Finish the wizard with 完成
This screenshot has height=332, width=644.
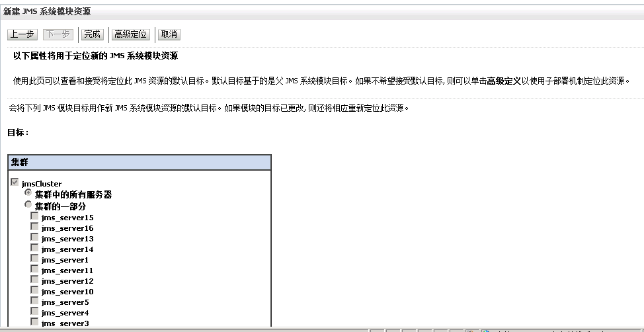pos(92,34)
